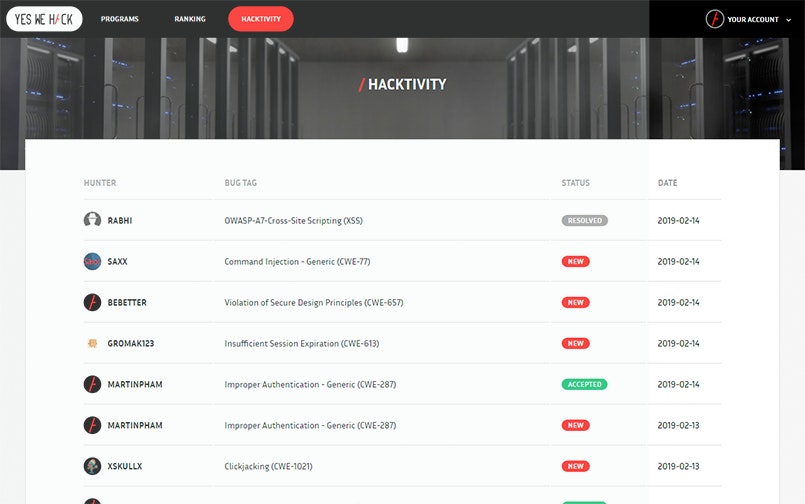Click the account avatar icon in header
Screen dimensions: 805x504
(715, 19)
